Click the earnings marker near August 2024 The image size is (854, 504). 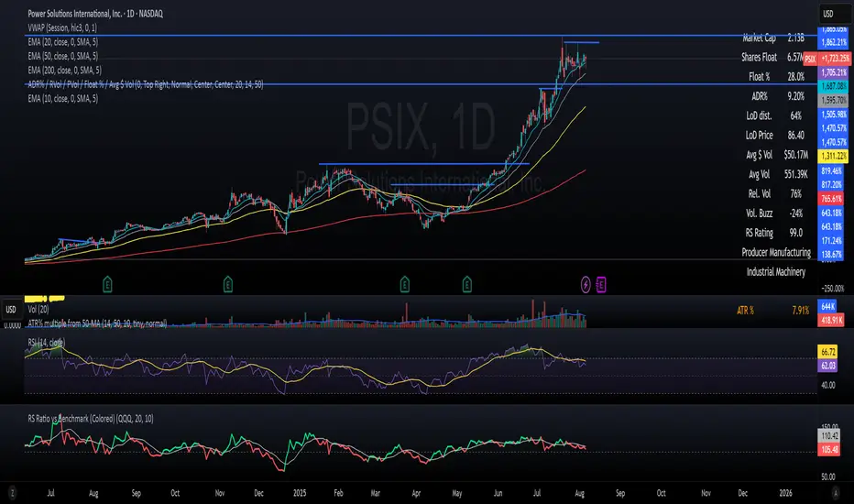pos(107,284)
